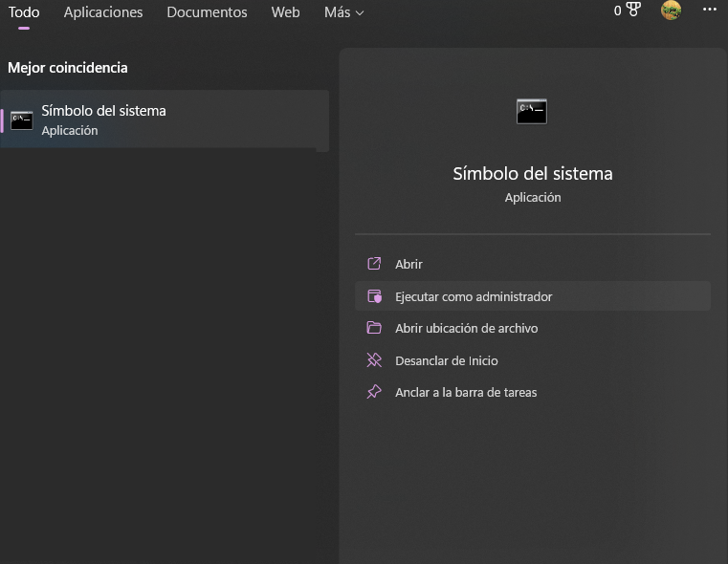Choose Ejecutar como administrador
The image size is (728, 564).
pyautogui.click(x=533, y=296)
